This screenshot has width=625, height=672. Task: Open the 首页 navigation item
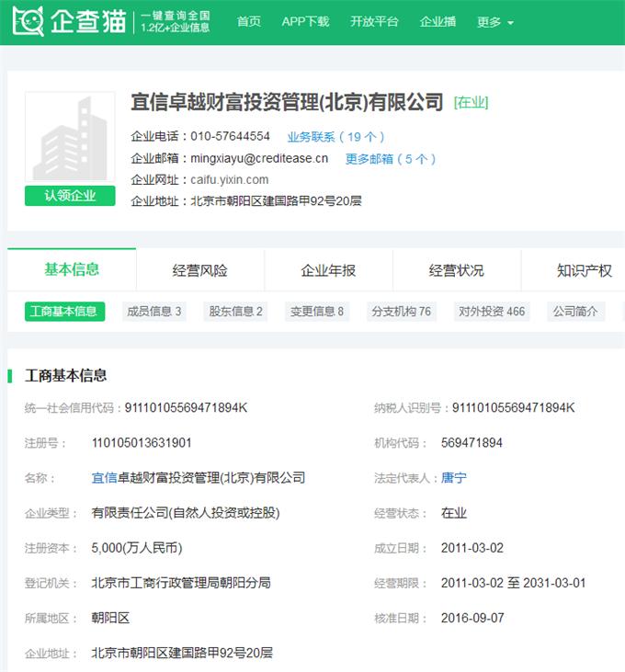(x=249, y=21)
